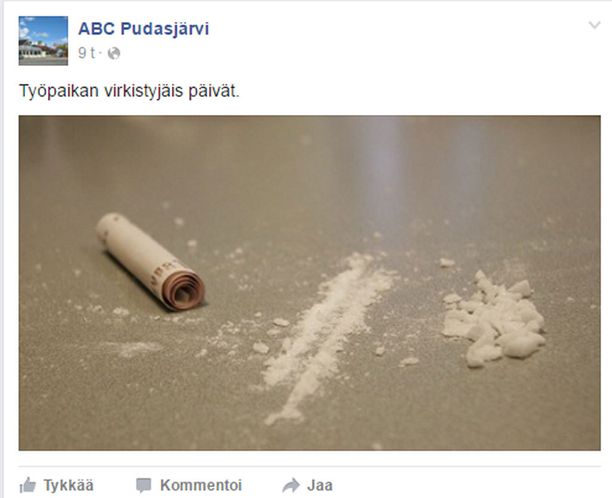Image resolution: width=612 pixels, height=498 pixels.
Task: Open the posted photo in viewer
Action: coord(310,283)
